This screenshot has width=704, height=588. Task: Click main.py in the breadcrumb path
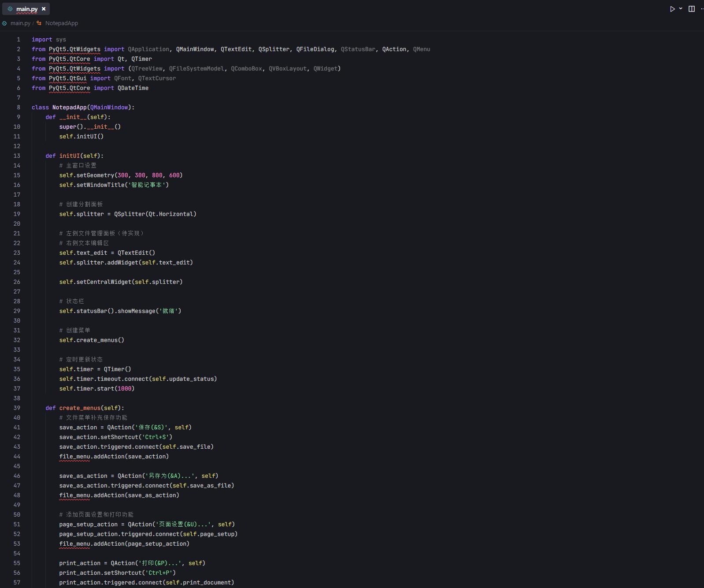click(20, 23)
